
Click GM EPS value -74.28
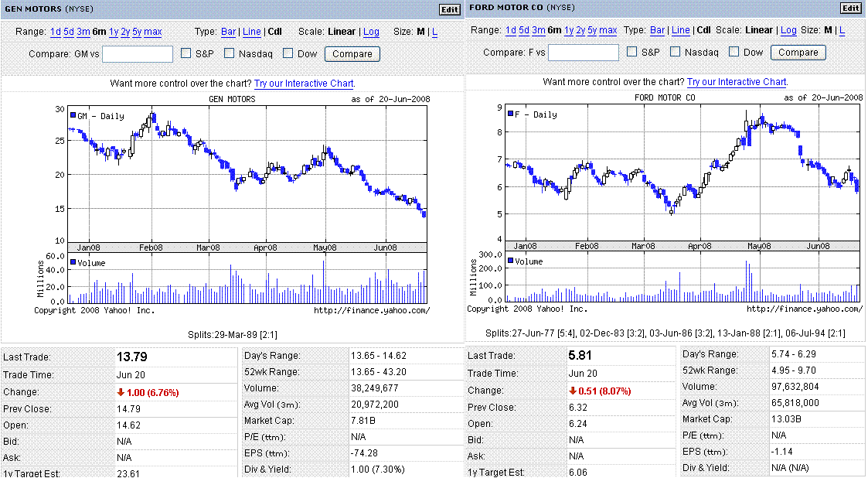coord(364,452)
